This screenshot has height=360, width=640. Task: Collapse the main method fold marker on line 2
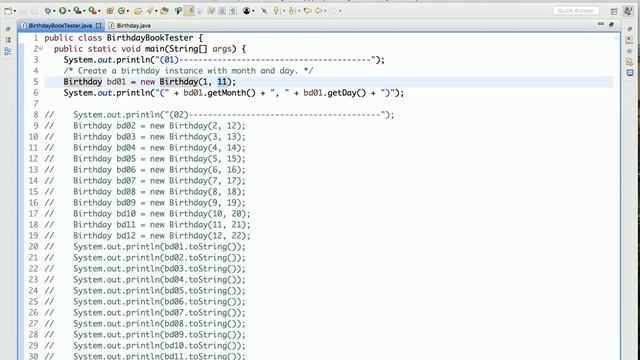(41, 49)
